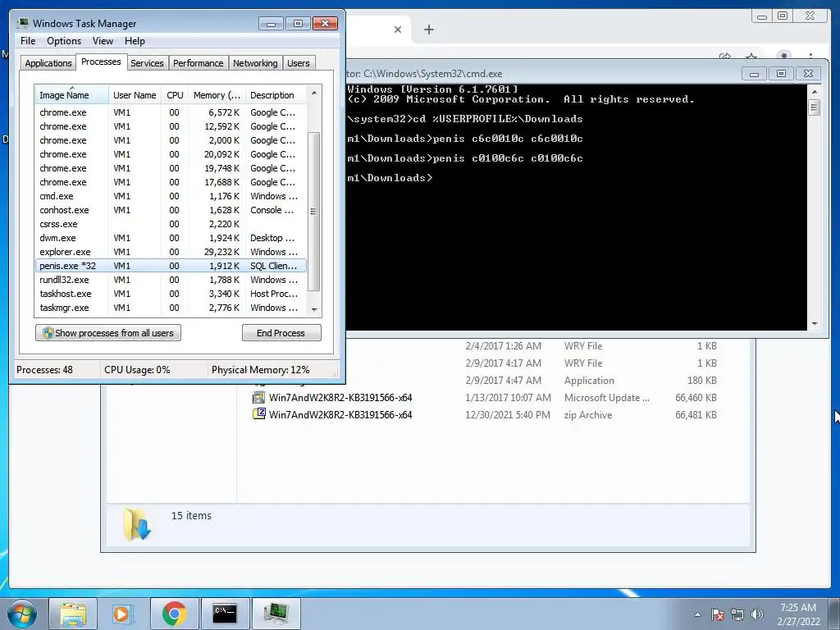Viewport: 840px width, 630px height.
Task: Click process list scroll down arrow
Action: click(314, 309)
